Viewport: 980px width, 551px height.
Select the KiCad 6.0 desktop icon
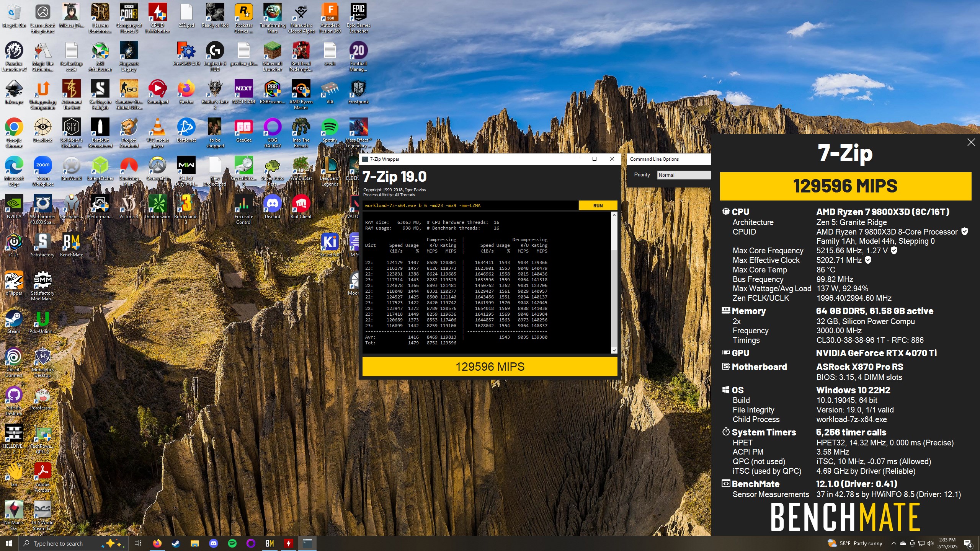click(330, 245)
